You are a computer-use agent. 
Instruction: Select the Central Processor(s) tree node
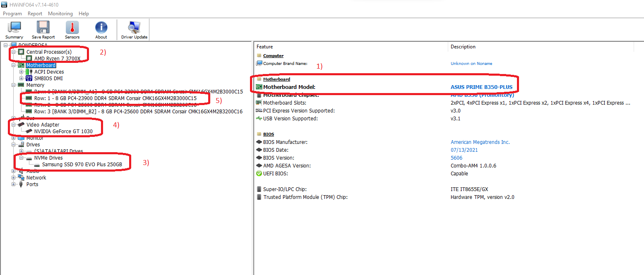tap(49, 52)
